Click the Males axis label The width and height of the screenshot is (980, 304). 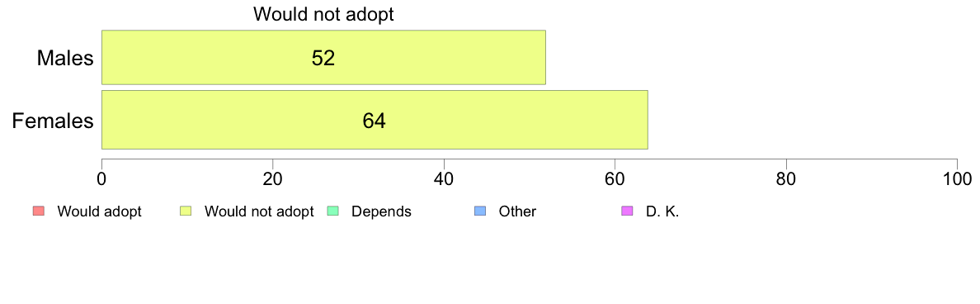point(65,58)
